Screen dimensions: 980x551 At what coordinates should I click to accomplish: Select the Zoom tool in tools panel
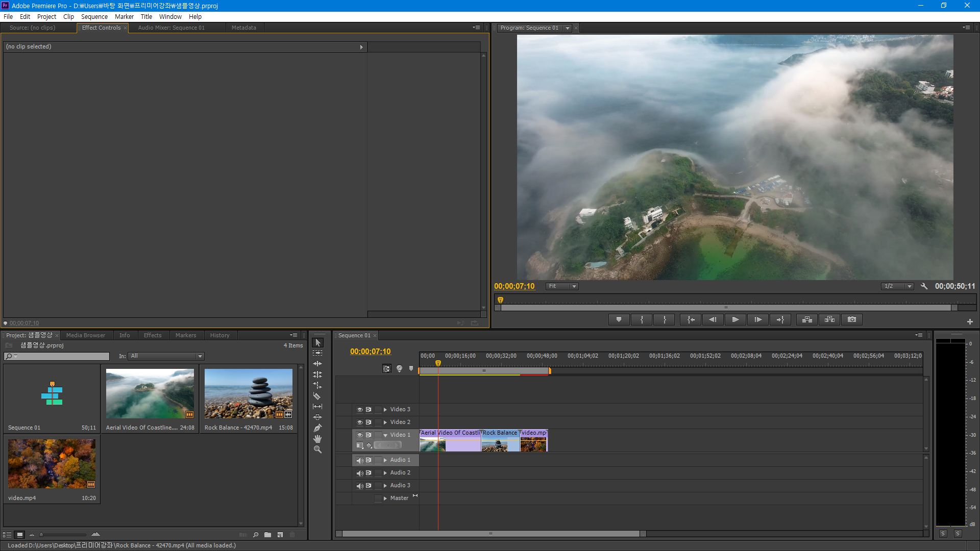(317, 449)
